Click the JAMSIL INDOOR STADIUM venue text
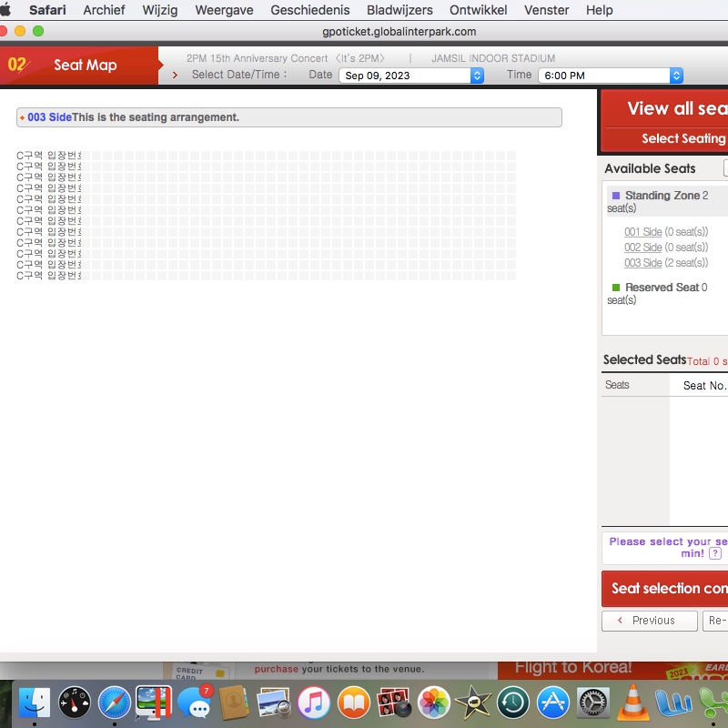The height and width of the screenshot is (728, 728). [493, 58]
